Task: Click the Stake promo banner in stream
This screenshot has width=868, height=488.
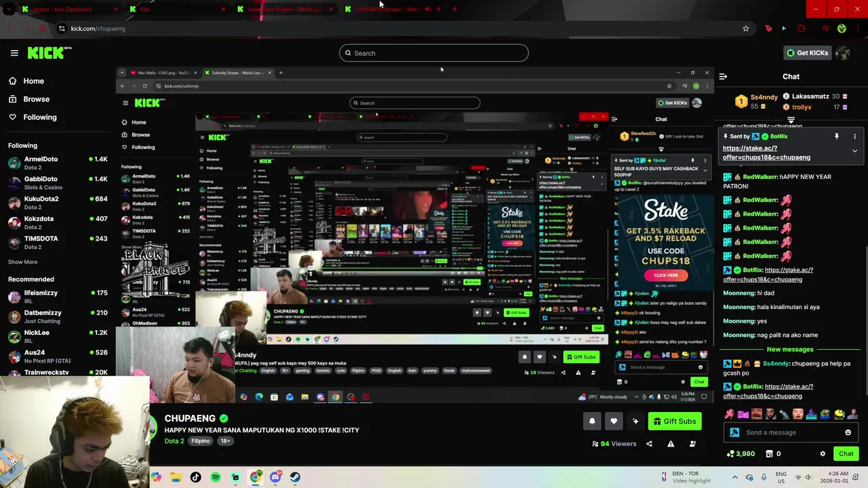Action: [x=665, y=241]
